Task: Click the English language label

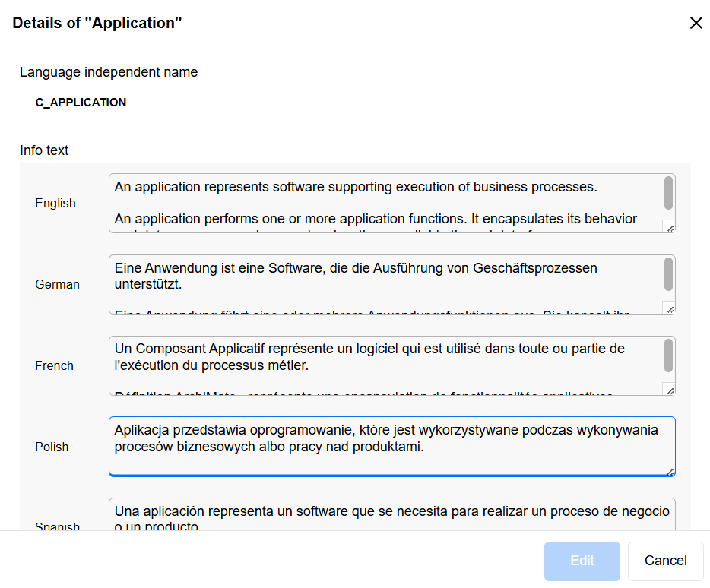Action: [55, 203]
